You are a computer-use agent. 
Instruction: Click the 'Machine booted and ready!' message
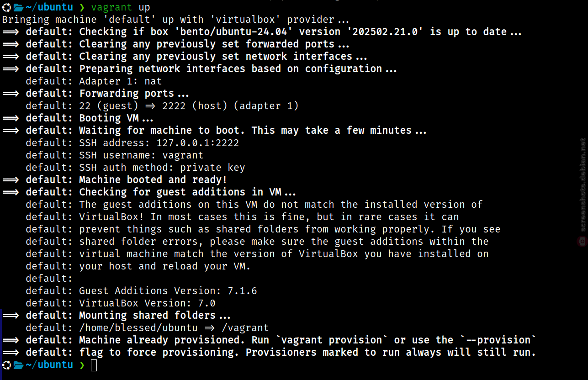click(153, 180)
